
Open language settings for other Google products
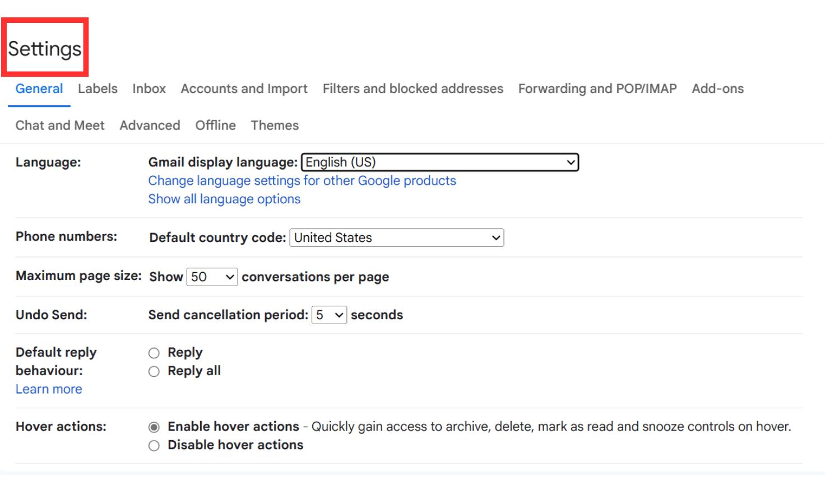tap(302, 180)
